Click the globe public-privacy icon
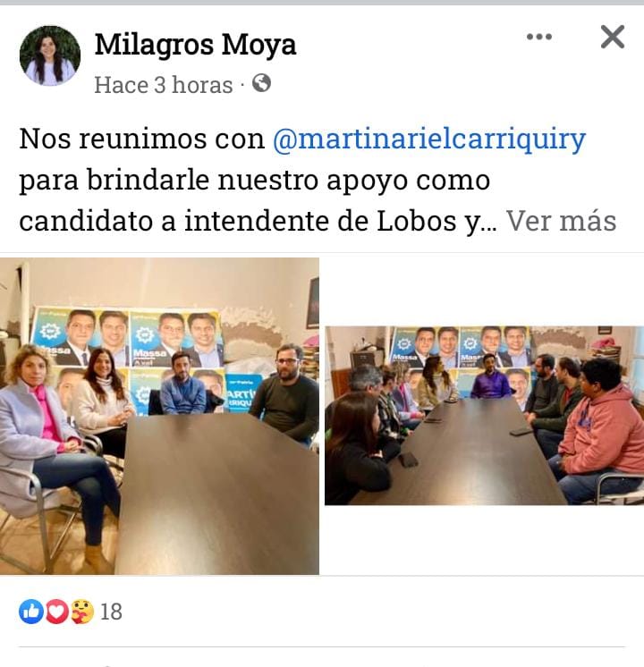This screenshot has height=667, width=644. (x=261, y=83)
